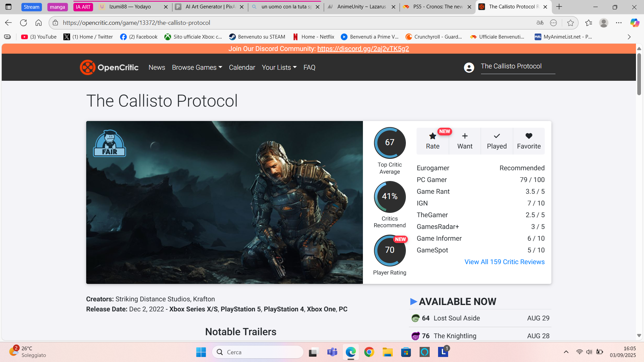Mark the game as Played
The image size is (644, 362).
click(x=497, y=141)
